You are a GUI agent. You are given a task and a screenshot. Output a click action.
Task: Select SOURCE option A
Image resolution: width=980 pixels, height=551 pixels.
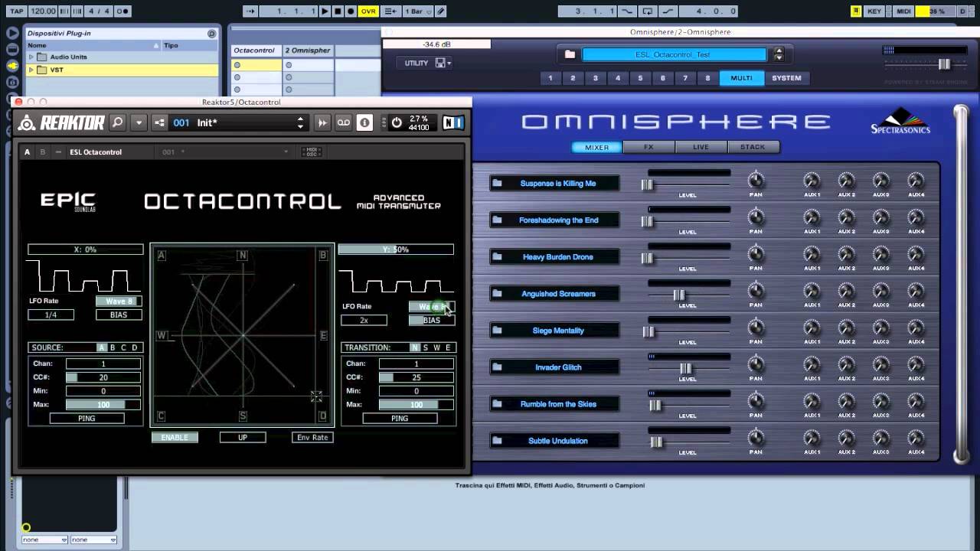pos(101,347)
